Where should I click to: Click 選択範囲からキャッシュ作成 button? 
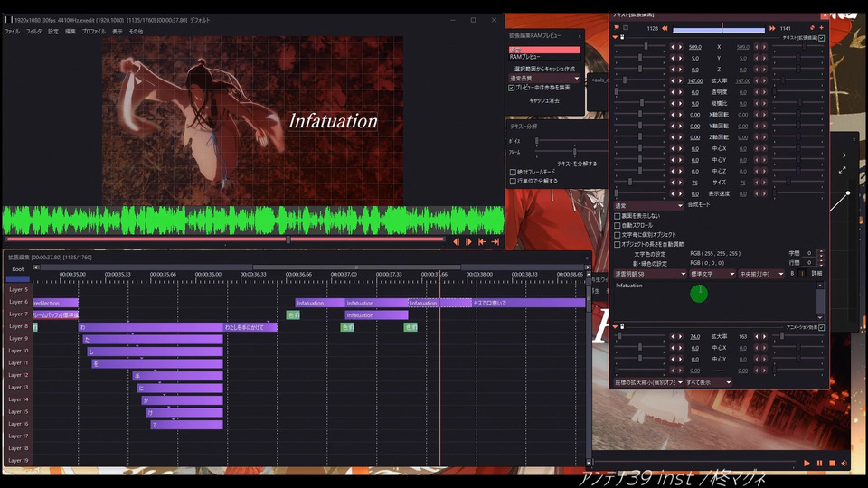coord(544,69)
